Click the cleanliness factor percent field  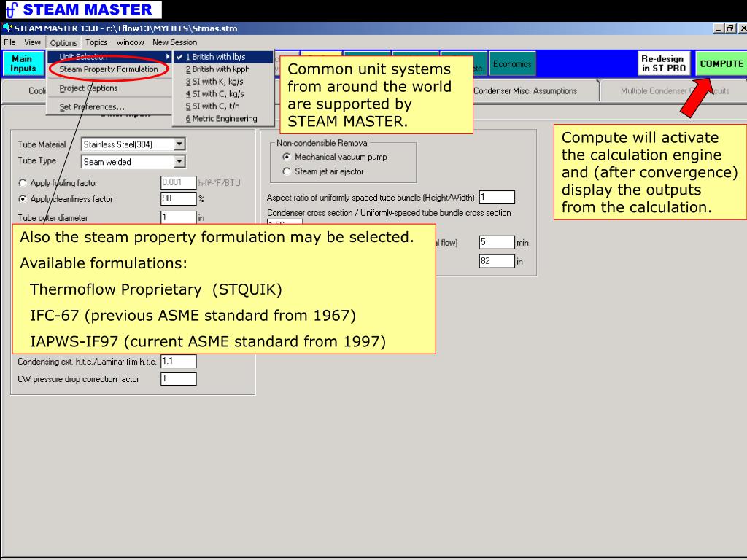click(178, 198)
